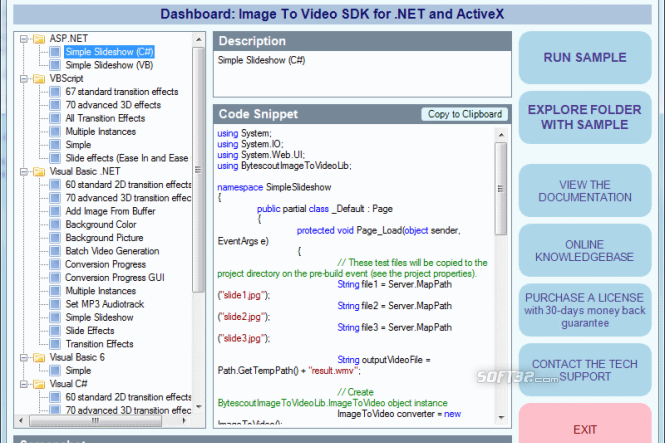Collapse the ASP.NET tree node

coord(24,39)
